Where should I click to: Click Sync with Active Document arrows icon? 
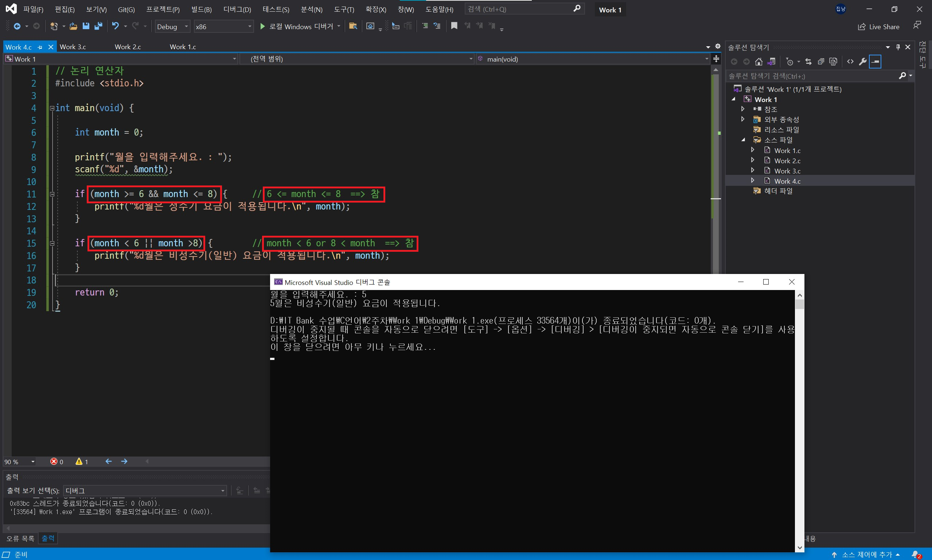click(x=808, y=62)
